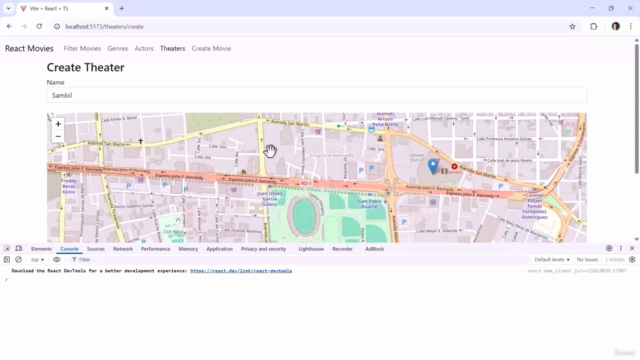Image resolution: width=640 pixels, height=360 pixels.
Task: Open the browser extensions puzzle icon
Action: click(x=593, y=27)
